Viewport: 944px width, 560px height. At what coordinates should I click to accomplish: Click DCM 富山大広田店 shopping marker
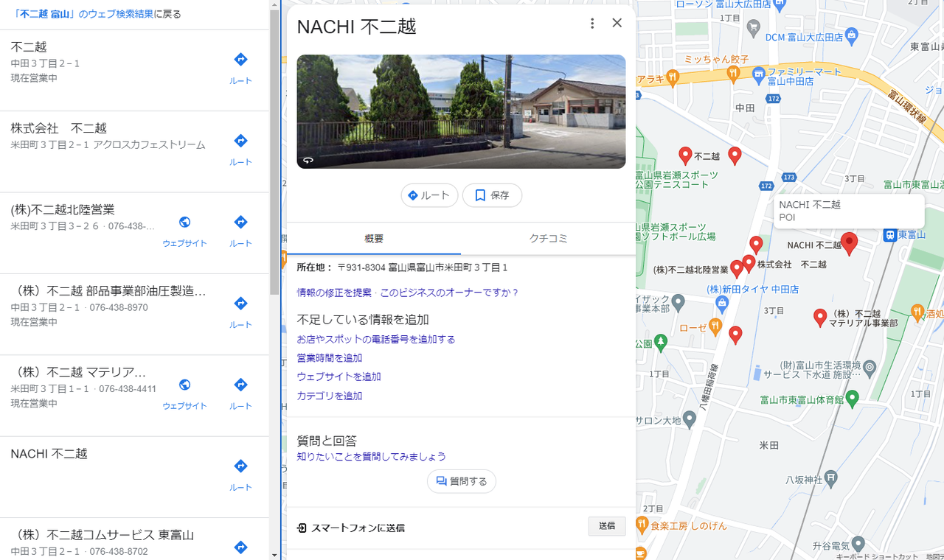853,35
